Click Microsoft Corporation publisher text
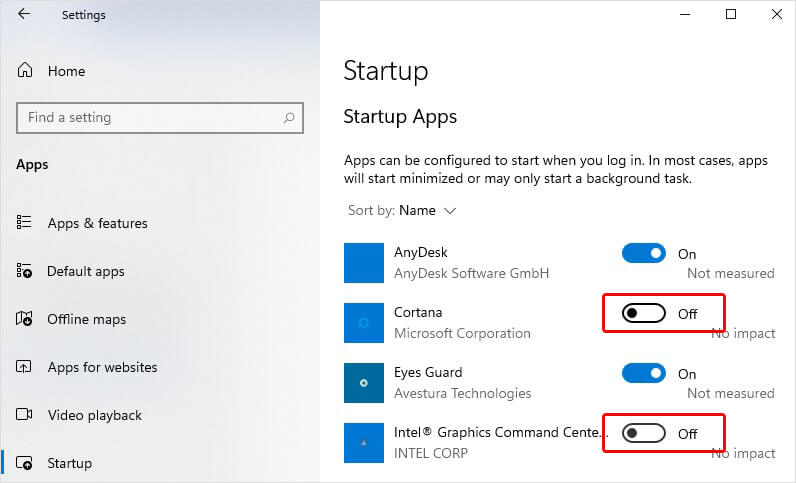Viewport: 796px width, 483px height. coord(462,333)
